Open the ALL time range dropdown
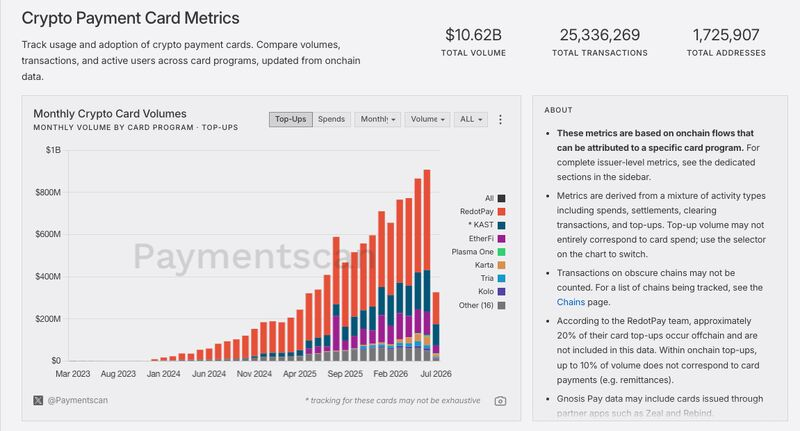The image size is (800, 431). [470, 119]
